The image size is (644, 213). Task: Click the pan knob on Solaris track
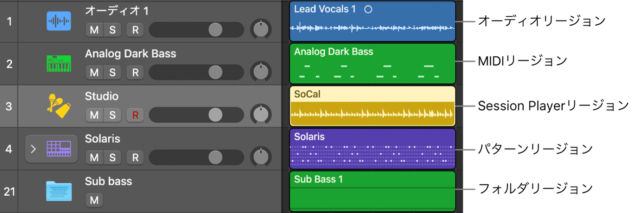tap(261, 157)
